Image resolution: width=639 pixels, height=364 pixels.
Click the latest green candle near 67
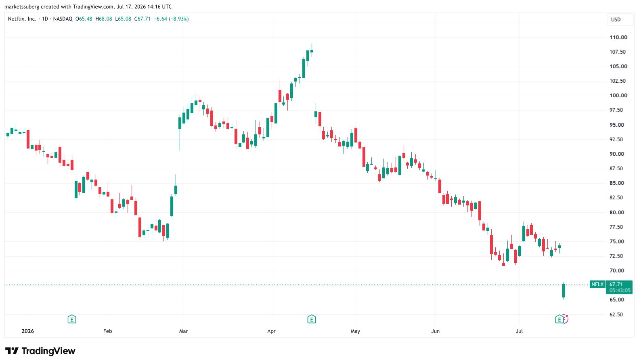(564, 291)
